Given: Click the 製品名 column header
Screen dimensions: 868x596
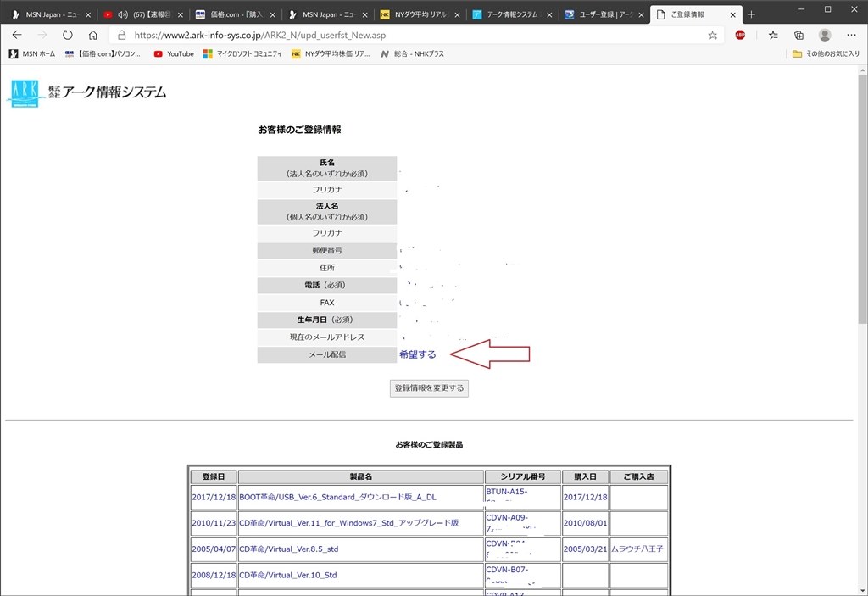Looking at the screenshot, I should (361, 476).
